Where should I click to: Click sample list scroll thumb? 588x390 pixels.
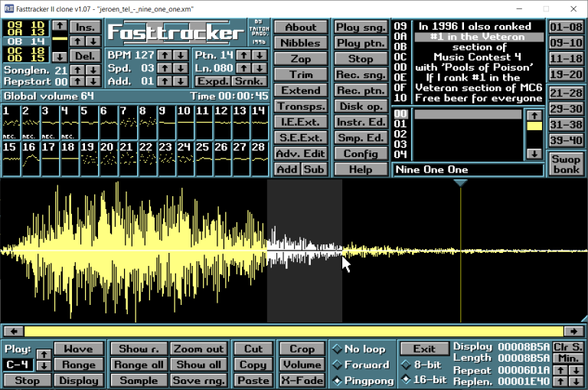[x=534, y=126]
